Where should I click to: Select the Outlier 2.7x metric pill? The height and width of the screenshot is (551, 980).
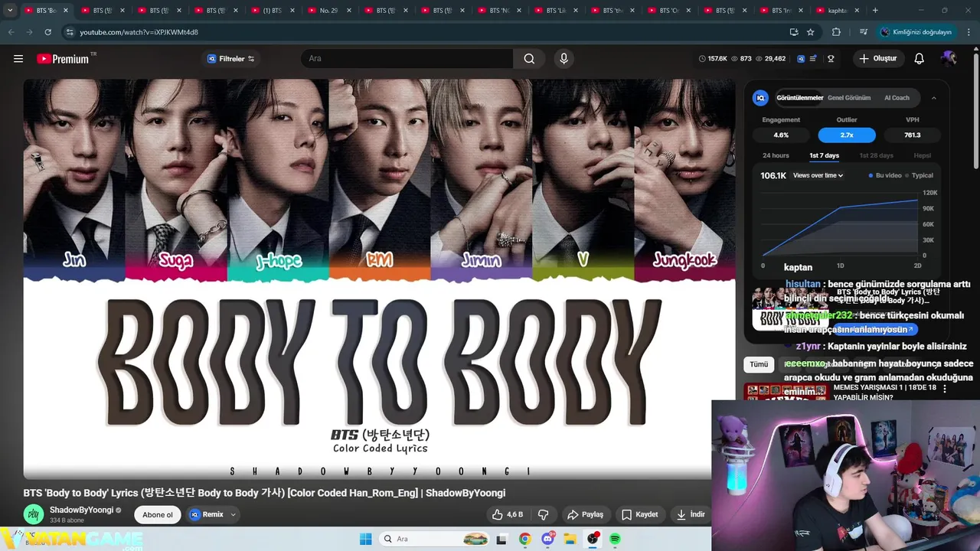click(x=847, y=135)
